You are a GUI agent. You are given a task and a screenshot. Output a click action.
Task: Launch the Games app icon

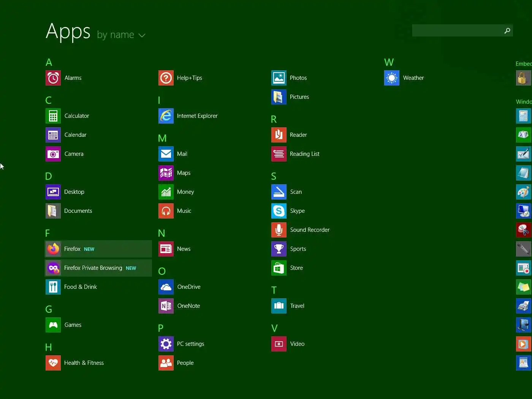53,325
